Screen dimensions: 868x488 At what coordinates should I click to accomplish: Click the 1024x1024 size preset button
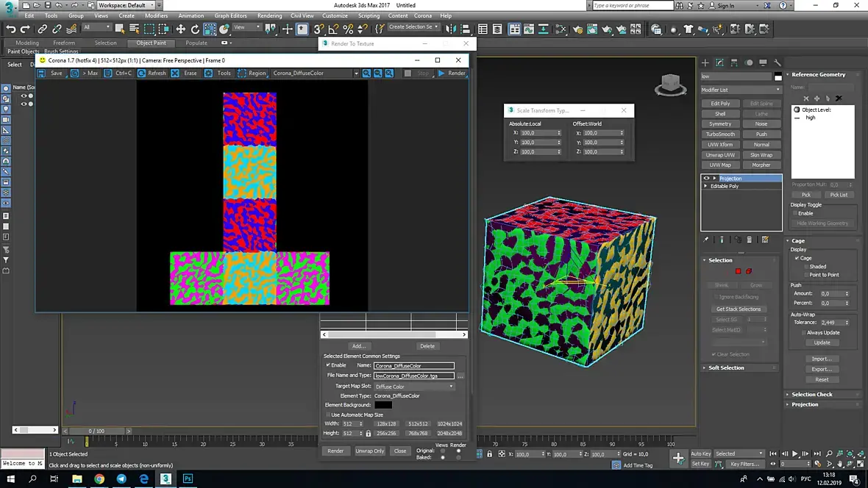[x=449, y=424]
